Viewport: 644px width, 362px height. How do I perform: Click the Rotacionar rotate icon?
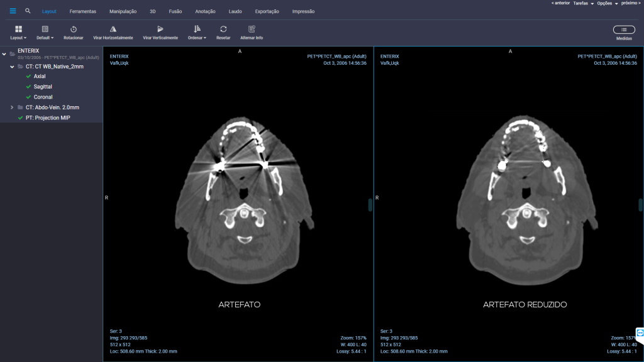click(x=74, y=29)
